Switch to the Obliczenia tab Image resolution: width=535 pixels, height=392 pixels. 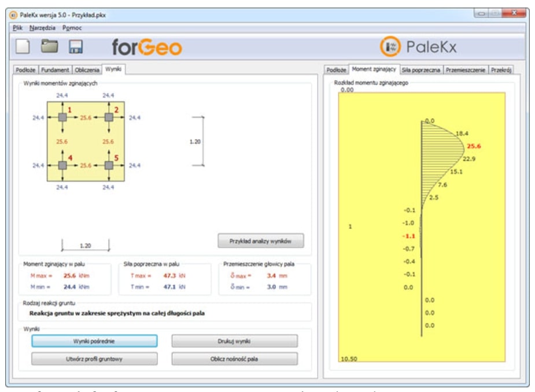click(x=87, y=69)
